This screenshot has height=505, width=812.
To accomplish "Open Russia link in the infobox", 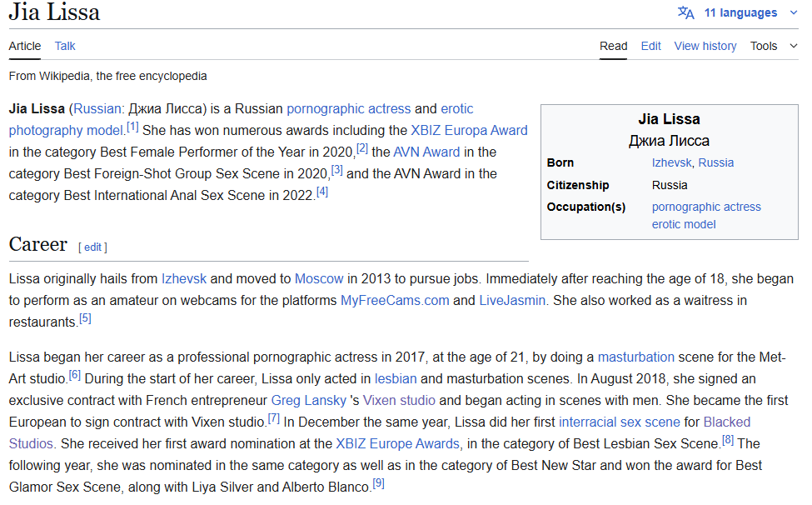I will pos(716,162).
